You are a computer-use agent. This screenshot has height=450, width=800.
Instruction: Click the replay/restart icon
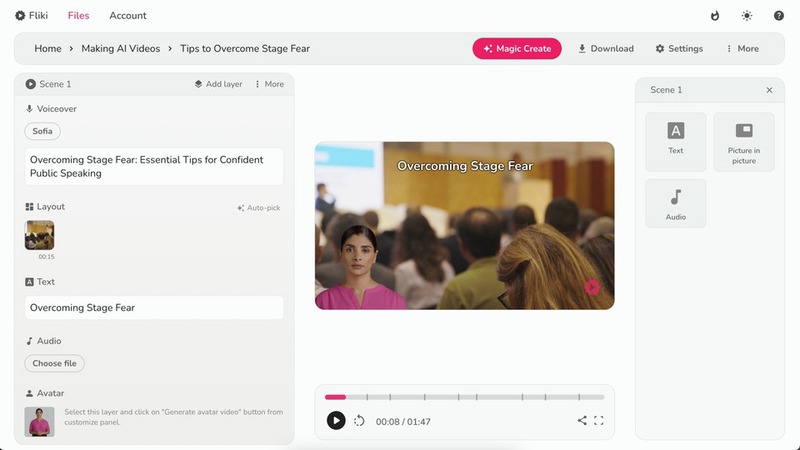[x=359, y=421]
